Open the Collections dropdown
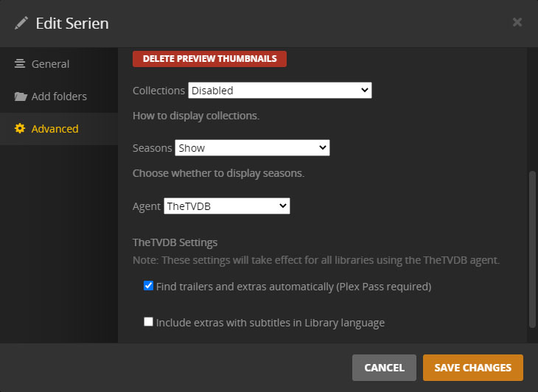The image size is (538, 392). coord(280,91)
